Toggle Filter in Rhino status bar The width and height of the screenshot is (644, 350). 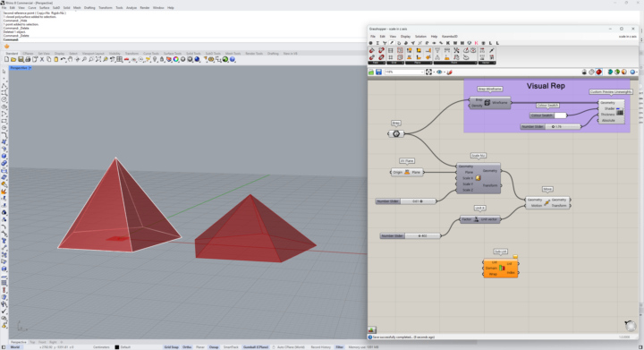[339, 347]
